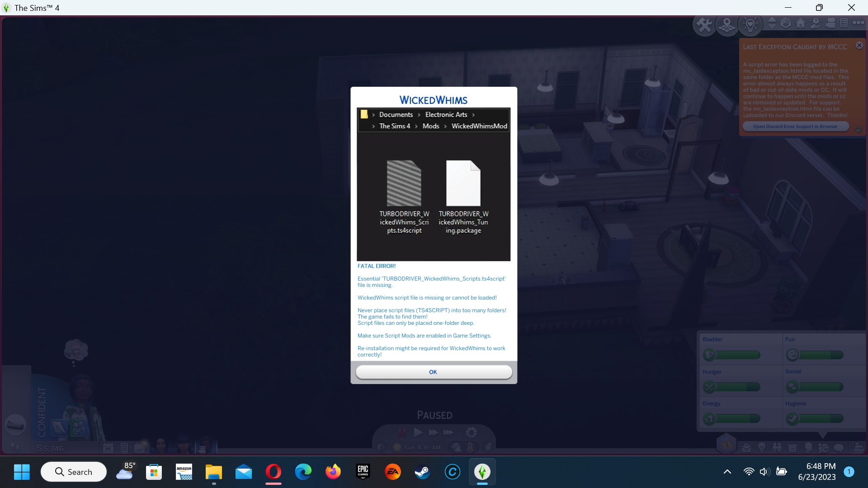This screenshot has width=868, height=488.
Task: Open camera controls icon in top toolbar
Action: pyautogui.click(x=830, y=23)
